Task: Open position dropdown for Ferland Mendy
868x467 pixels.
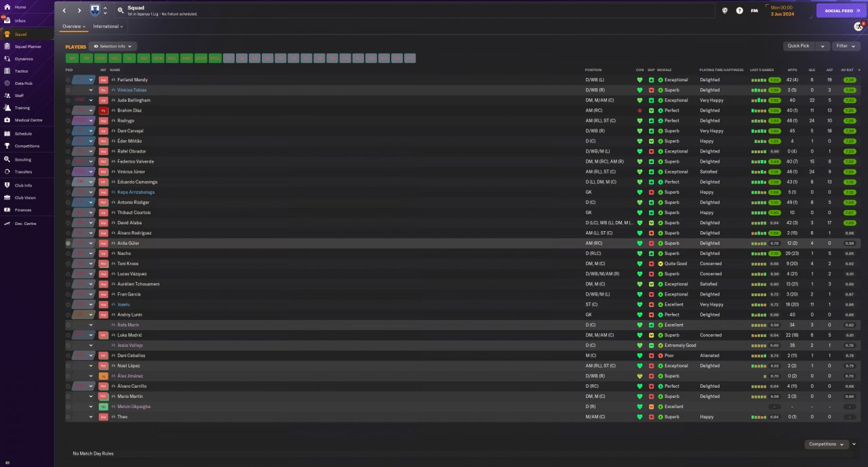Action: tap(91, 80)
